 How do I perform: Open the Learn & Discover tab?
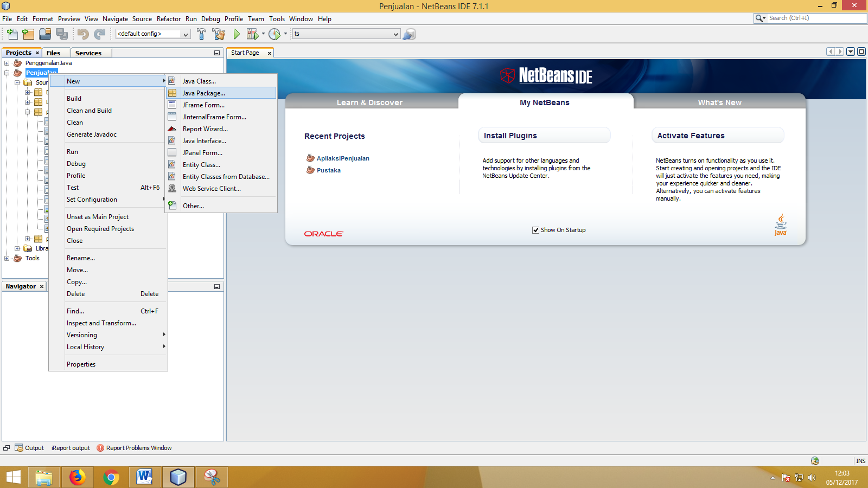[369, 102]
